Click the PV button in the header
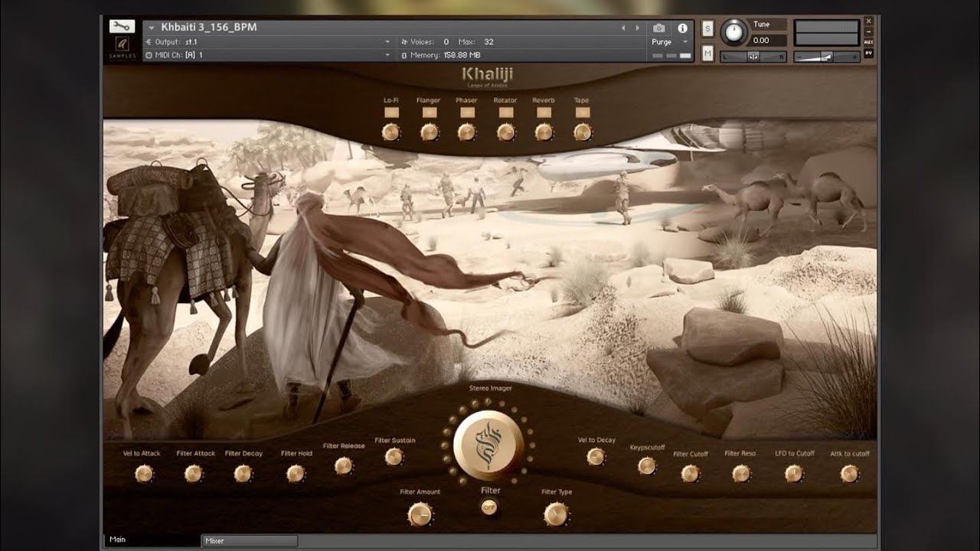 pos(868,54)
